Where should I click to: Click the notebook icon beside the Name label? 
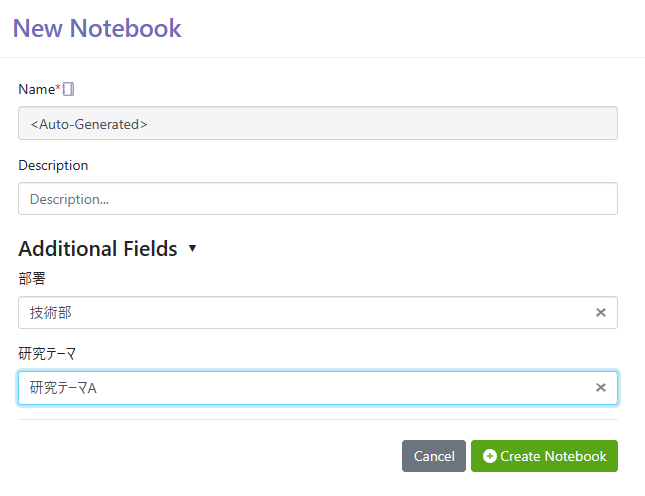coord(68,89)
